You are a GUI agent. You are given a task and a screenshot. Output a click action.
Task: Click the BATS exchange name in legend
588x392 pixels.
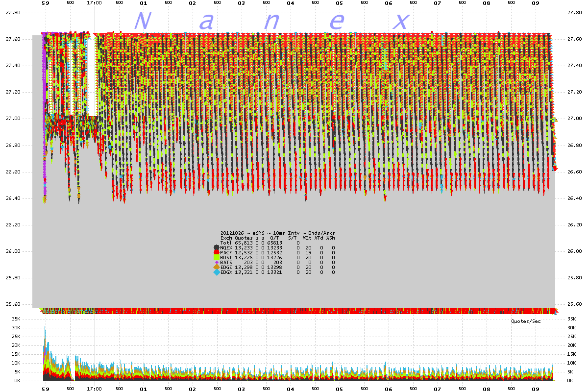pyautogui.click(x=227, y=263)
